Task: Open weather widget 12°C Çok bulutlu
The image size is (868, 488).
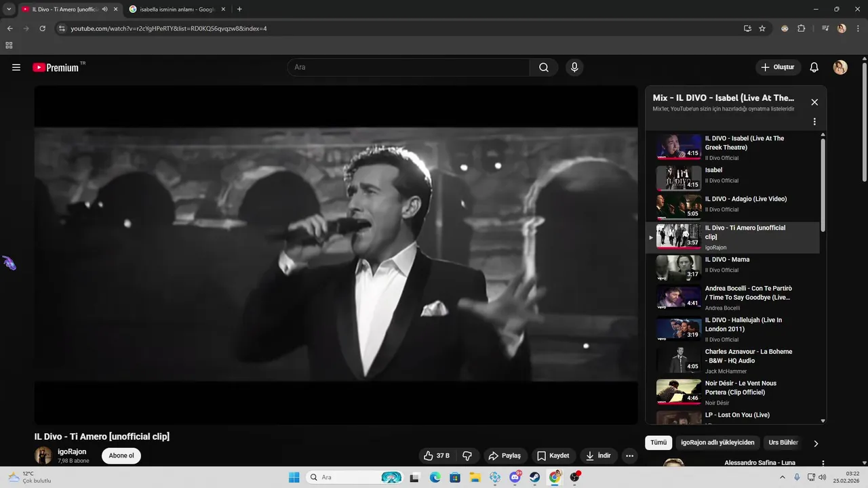Action: click(x=31, y=477)
